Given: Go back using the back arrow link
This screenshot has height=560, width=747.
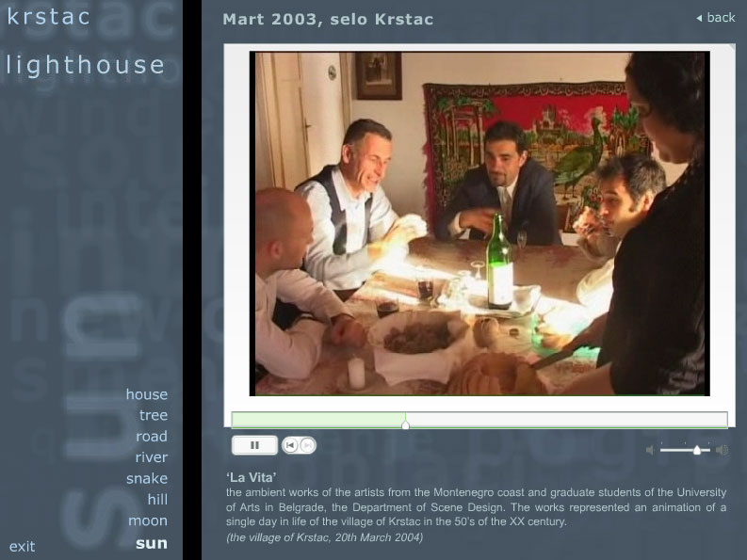Looking at the screenshot, I should (x=716, y=18).
